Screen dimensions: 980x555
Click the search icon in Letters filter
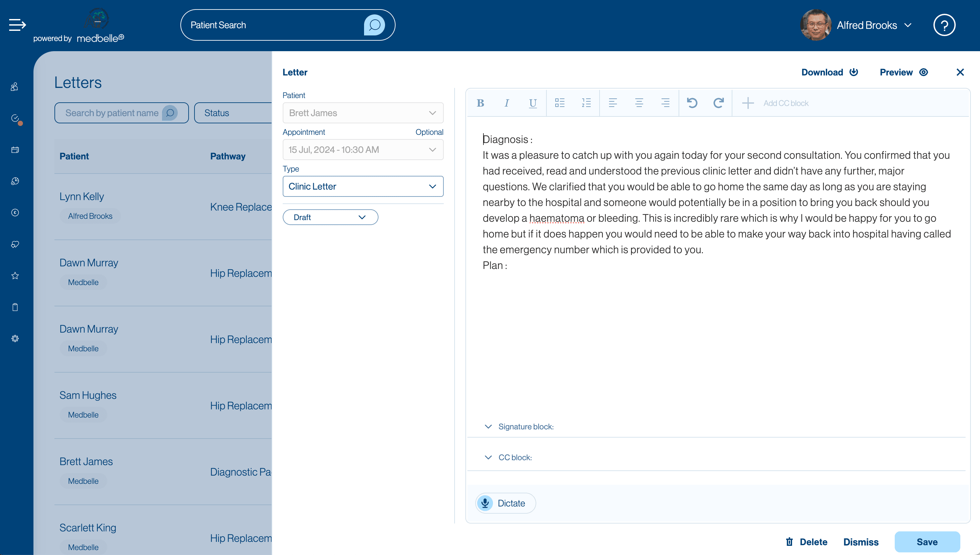(170, 113)
